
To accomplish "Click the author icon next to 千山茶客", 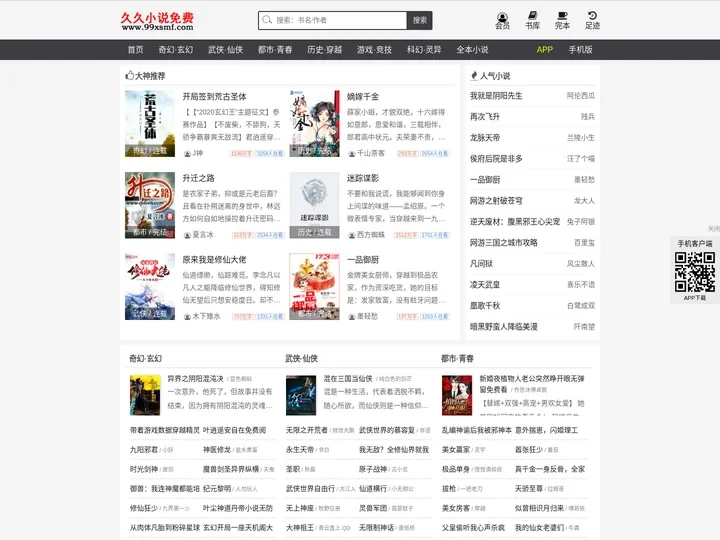I will click(x=352, y=153).
